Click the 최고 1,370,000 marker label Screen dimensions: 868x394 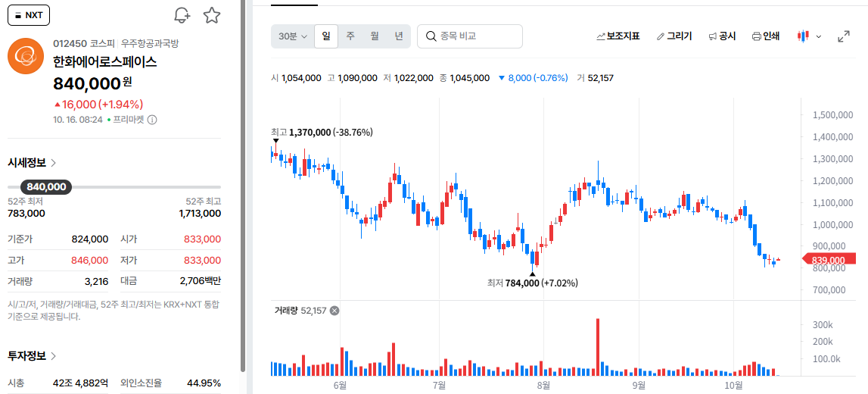(322, 133)
